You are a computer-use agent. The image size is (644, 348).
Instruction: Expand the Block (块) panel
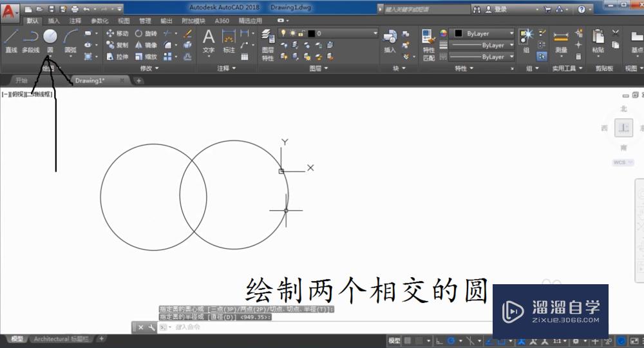(x=399, y=68)
